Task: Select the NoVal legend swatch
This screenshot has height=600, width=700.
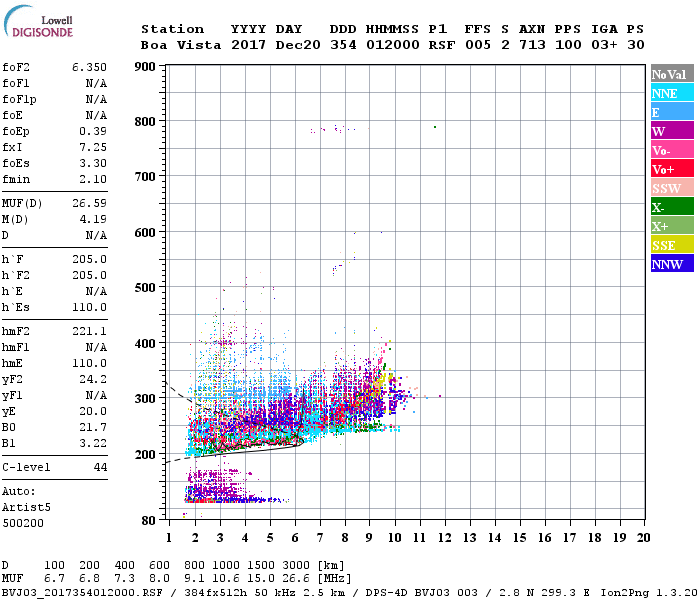Action: point(672,74)
